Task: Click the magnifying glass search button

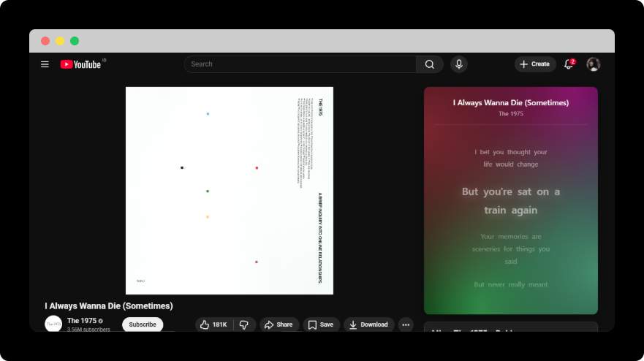Action: click(430, 64)
